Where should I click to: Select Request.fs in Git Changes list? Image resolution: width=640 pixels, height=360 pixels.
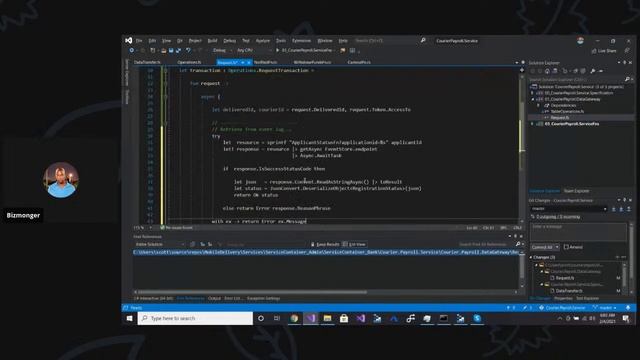coord(564,278)
